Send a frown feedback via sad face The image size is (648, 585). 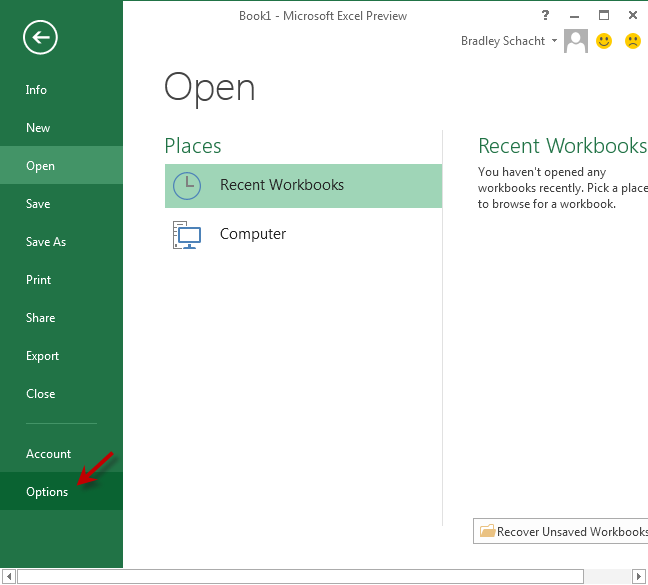[x=633, y=41]
